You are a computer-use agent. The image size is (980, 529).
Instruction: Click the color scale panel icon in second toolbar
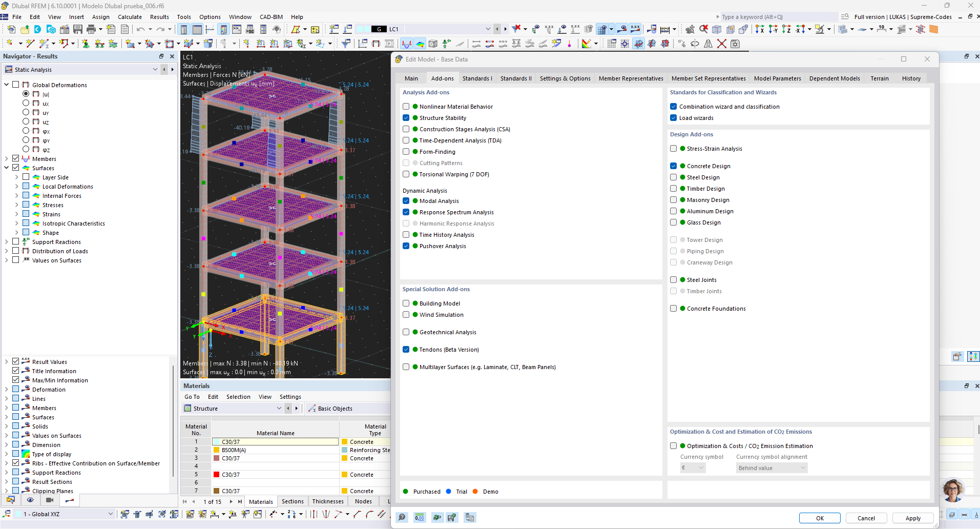(587, 44)
